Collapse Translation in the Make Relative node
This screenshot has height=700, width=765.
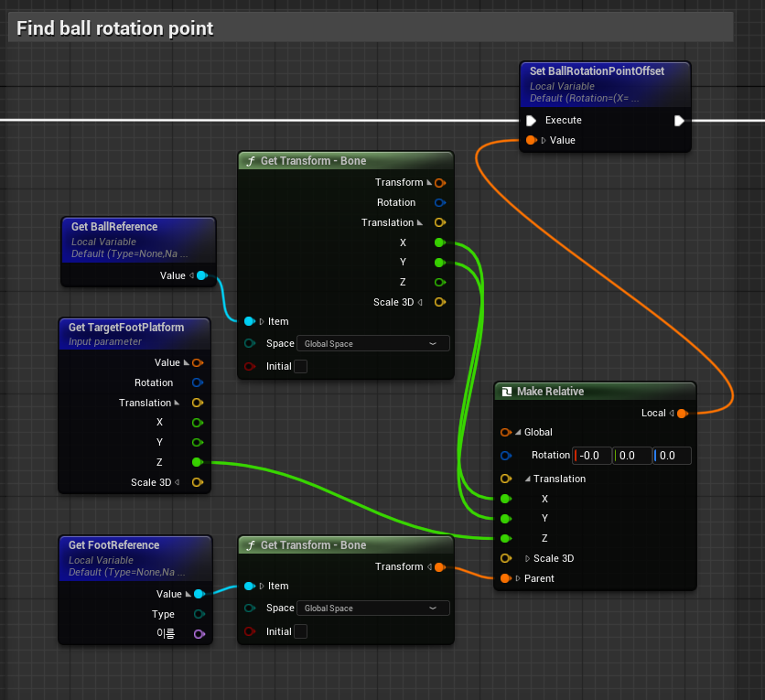(528, 479)
